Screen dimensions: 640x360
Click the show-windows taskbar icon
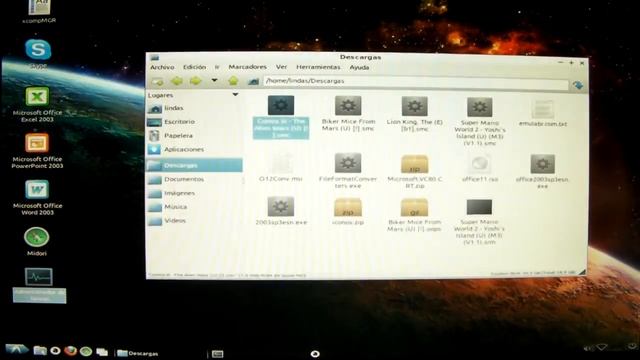[102, 351]
